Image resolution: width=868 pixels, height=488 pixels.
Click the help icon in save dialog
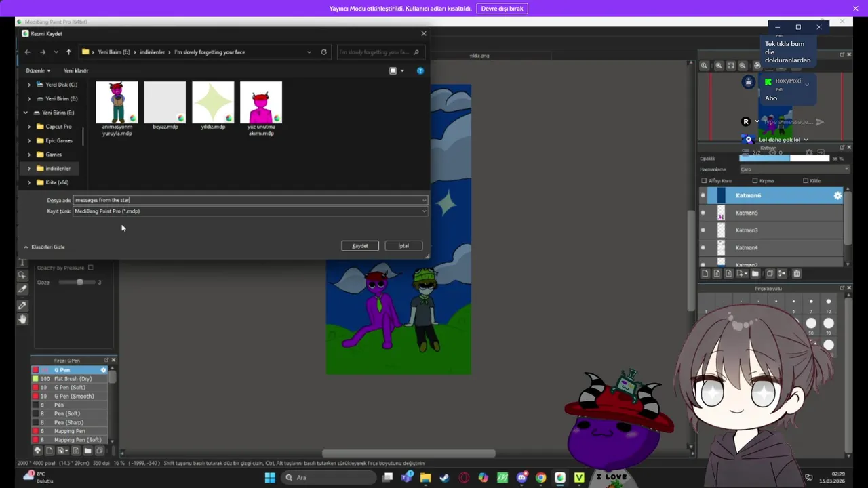[x=420, y=70]
